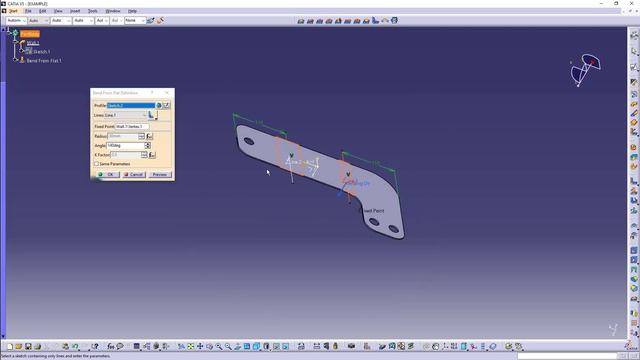This screenshot has height=360, width=640.
Task: Click the Print icon in bottom toolbar
Action: coord(38,346)
